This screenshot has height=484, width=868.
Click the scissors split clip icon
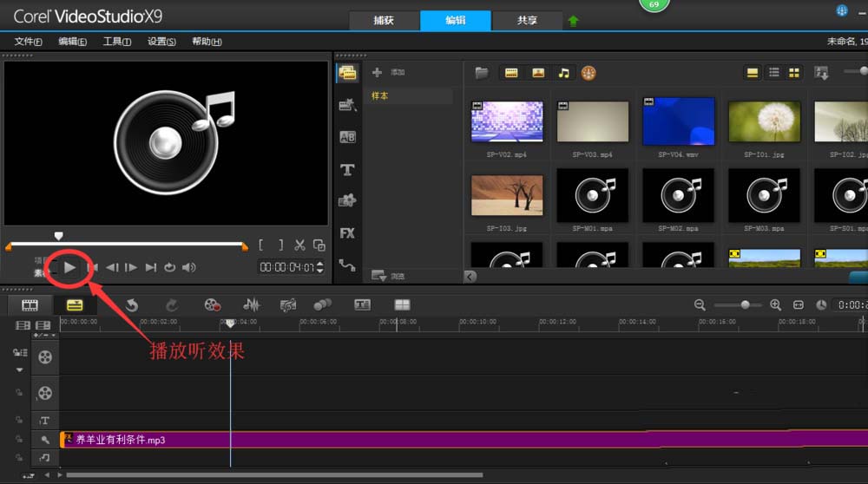click(299, 245)
